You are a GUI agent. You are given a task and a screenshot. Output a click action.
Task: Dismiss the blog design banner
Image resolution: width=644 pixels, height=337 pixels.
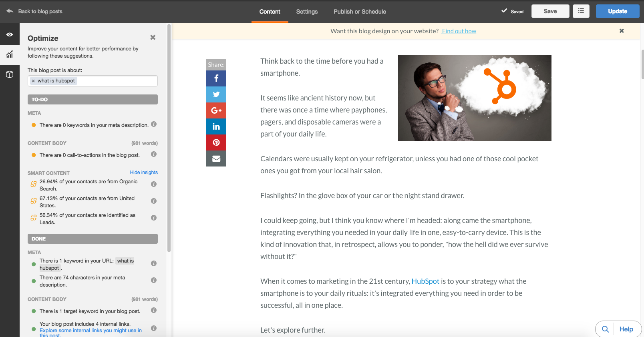point(622,31)
